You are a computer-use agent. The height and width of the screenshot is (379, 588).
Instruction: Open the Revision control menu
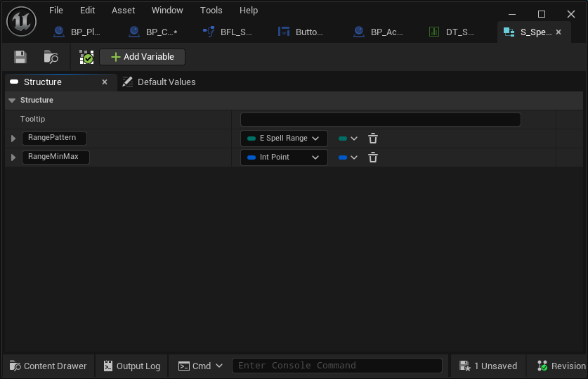(x=561, y=366)
